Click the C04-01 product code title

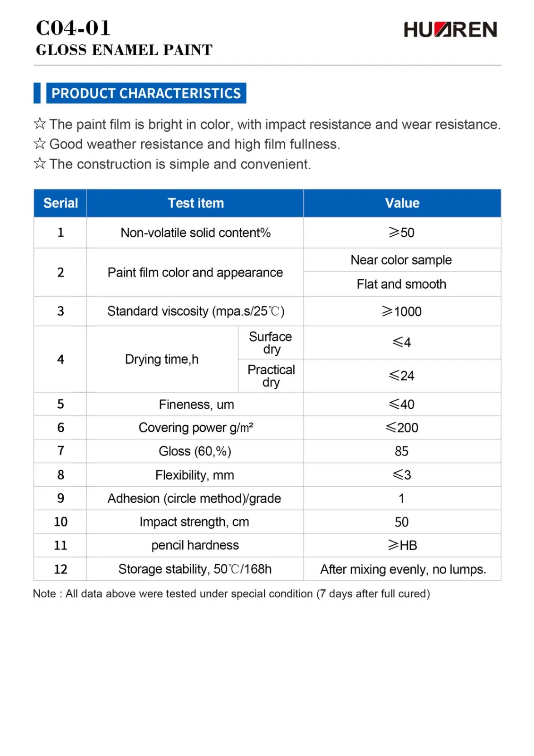click(73, 28)
